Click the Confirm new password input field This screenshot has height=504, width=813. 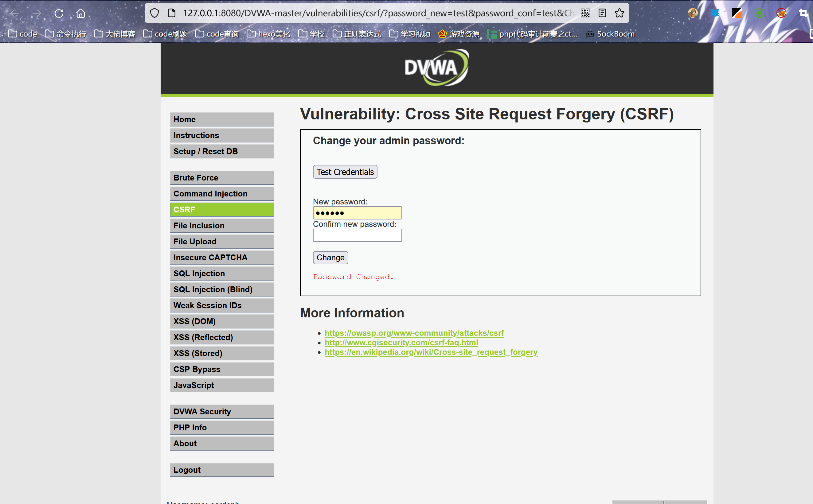click(357, 235)
